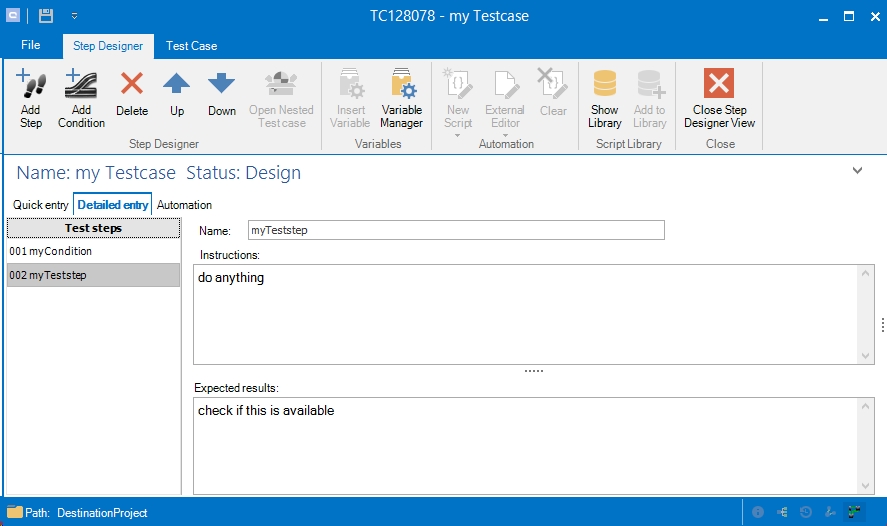Click the Add Step footprints icon
Viewport: 887px width, 526px height.
coord(31,85)
